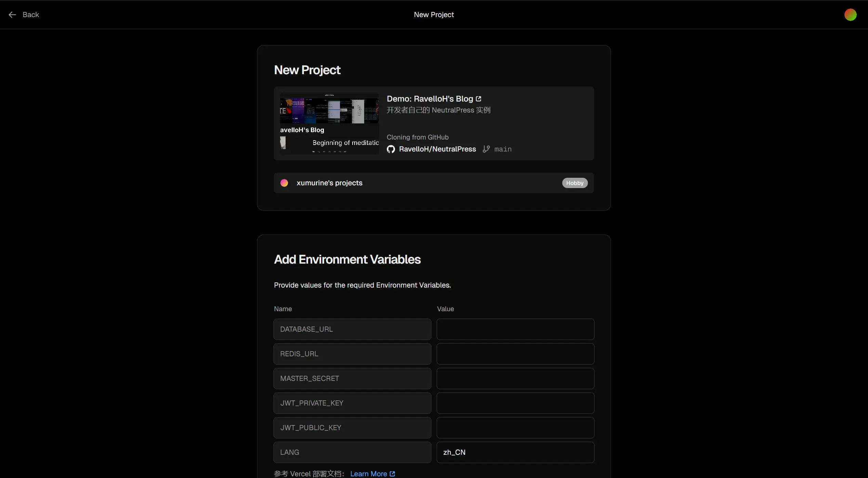Focus the MASTER_SECRET value field
The image size is (868, 478).
[515, 379]
